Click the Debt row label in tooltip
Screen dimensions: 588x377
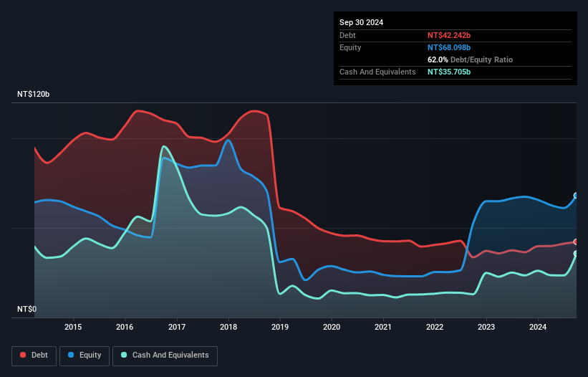click(x=347, y=35)
